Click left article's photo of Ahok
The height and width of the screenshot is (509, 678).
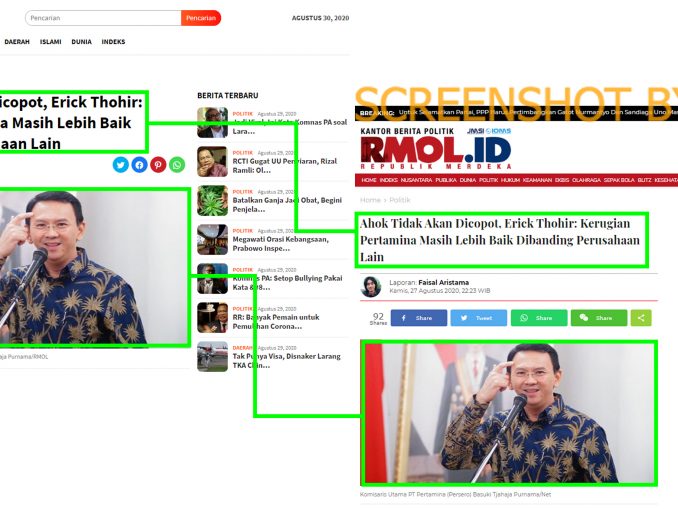pos(93,267)
